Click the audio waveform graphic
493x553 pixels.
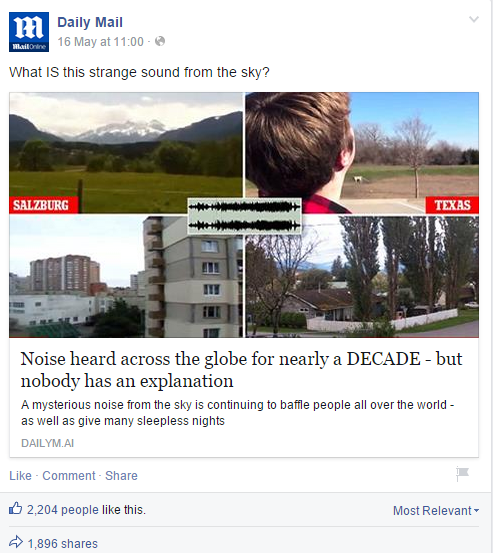point(244,216)
